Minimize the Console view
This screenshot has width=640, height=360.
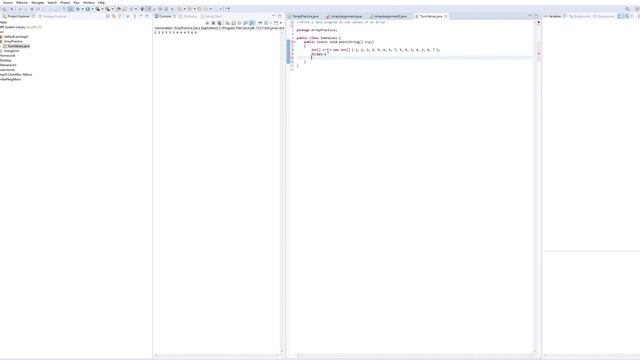tap(273, 16)
